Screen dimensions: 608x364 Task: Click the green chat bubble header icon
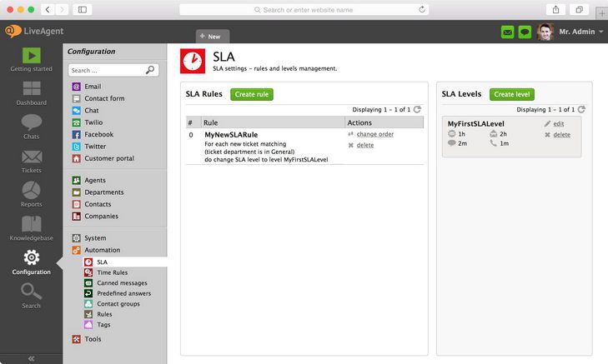[525, 32]
